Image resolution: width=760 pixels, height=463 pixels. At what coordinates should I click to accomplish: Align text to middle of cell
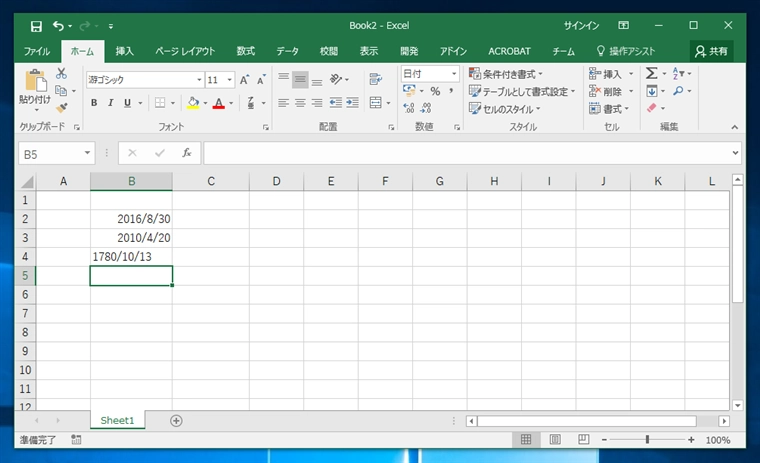pos(300,80)
